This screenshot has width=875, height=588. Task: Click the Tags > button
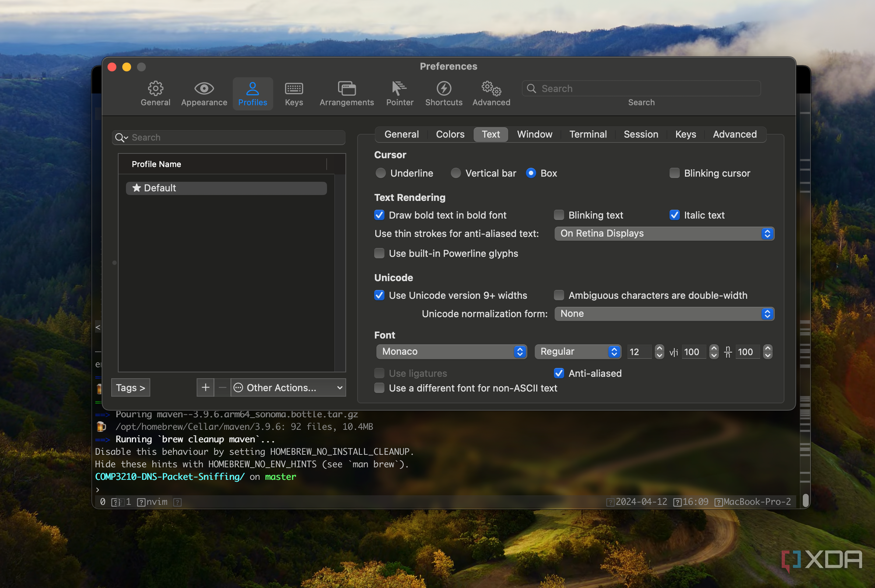tap(131, 387)
